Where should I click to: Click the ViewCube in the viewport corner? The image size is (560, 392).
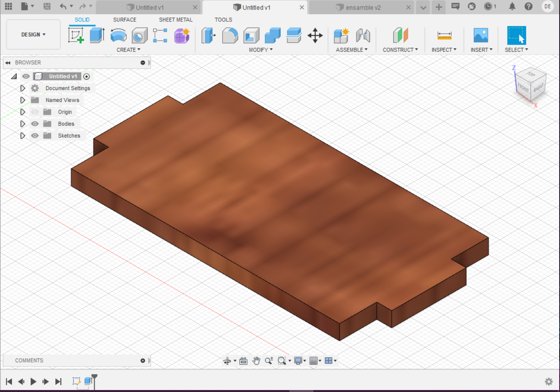tap(531, 83)
